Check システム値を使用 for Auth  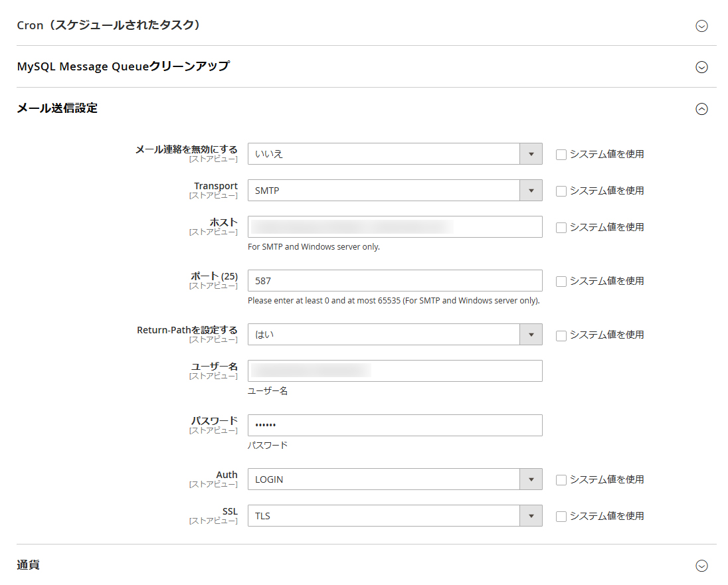point(561,480)
